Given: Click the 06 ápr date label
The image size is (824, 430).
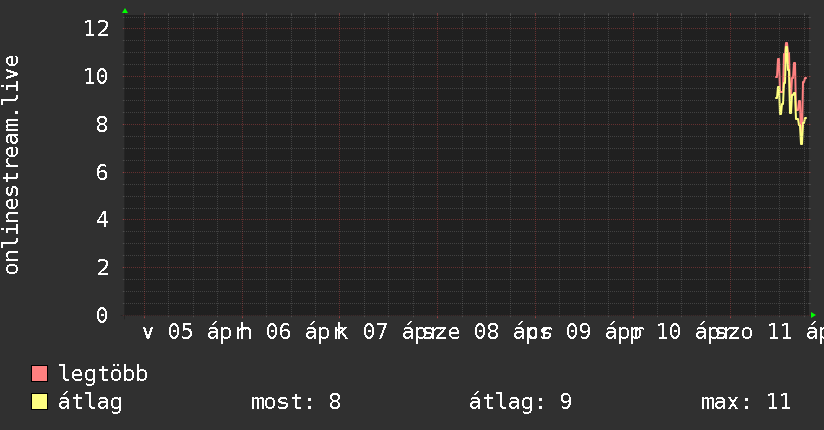Looking at the screenshot, I should 298,332.
